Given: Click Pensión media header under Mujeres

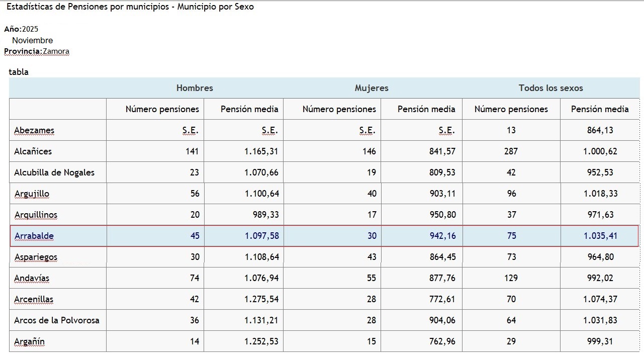Looking at the screenshot, I should [x=426, y=109].
